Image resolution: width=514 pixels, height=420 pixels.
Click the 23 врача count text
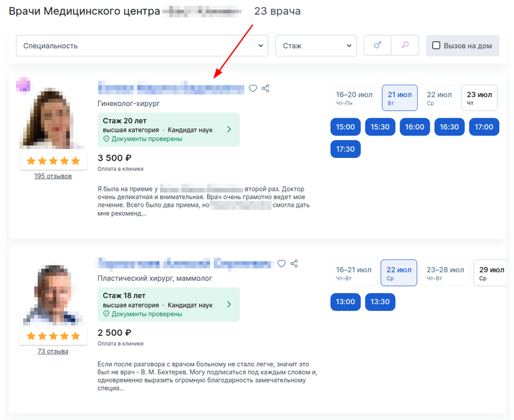[278, 11]
